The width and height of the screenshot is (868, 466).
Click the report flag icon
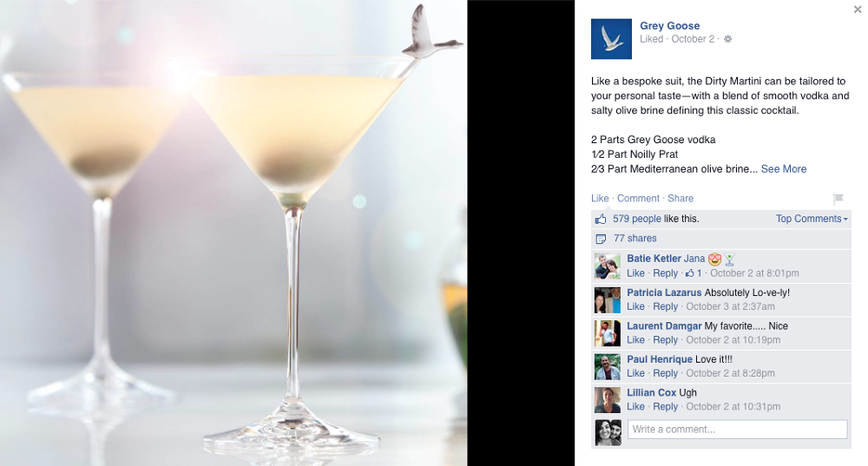tap(838, 198)
